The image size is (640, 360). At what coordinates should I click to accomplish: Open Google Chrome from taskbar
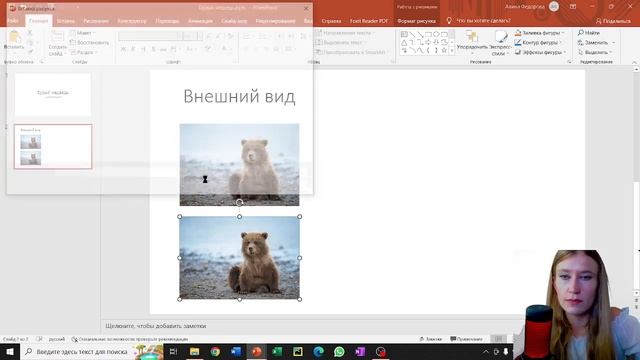tap(215, 351)
